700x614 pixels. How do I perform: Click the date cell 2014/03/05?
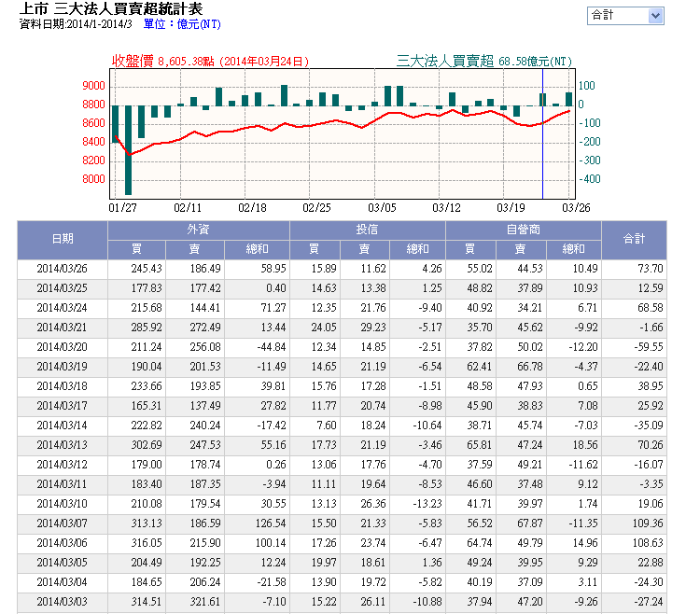coord(62,563)
